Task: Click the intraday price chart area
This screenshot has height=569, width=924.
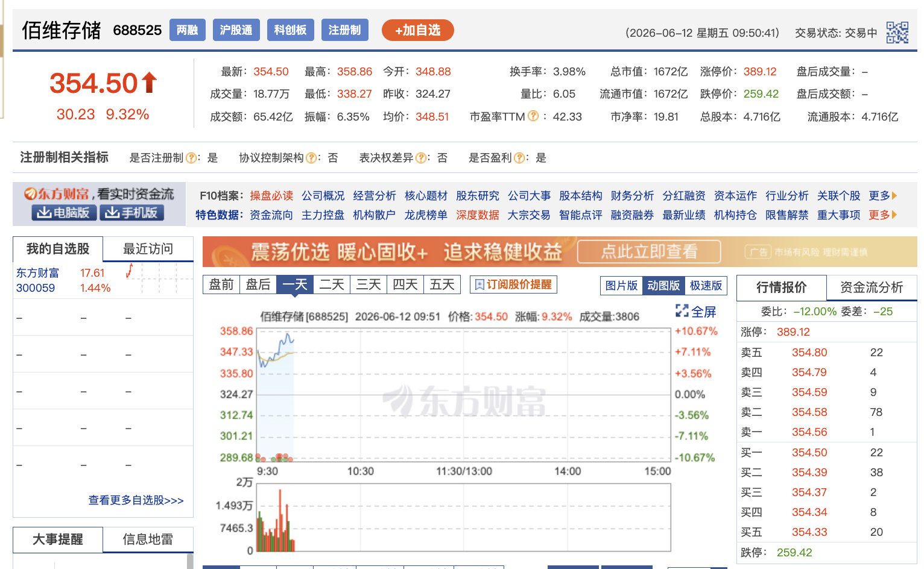Action: coord(464,395)
